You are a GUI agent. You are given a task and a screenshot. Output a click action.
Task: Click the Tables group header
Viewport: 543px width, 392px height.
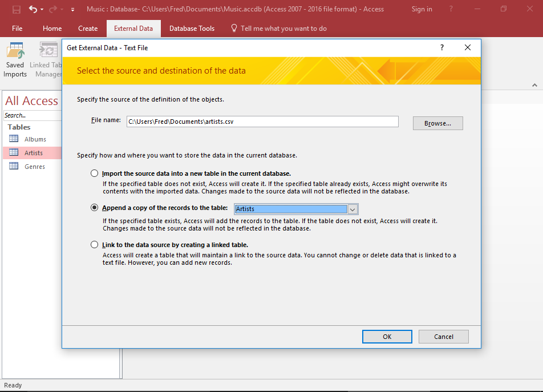pyautogui.click(x=19, y=127)
